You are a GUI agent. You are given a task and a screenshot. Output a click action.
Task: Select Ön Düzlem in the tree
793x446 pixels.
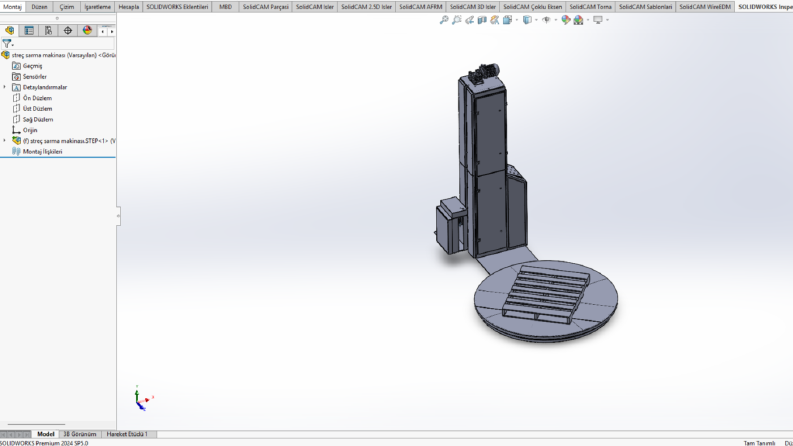[37, 98]
